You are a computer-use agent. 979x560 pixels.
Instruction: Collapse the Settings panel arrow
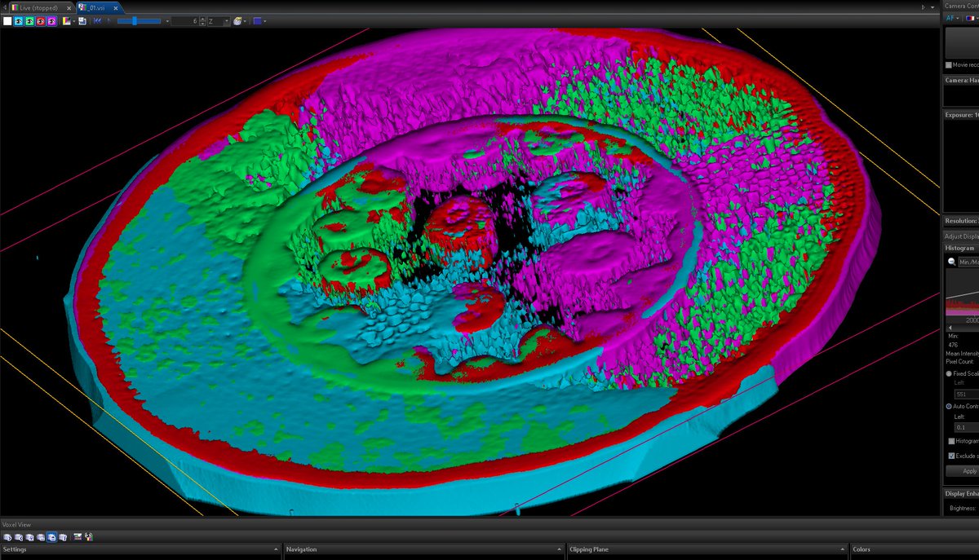(276, 549)
